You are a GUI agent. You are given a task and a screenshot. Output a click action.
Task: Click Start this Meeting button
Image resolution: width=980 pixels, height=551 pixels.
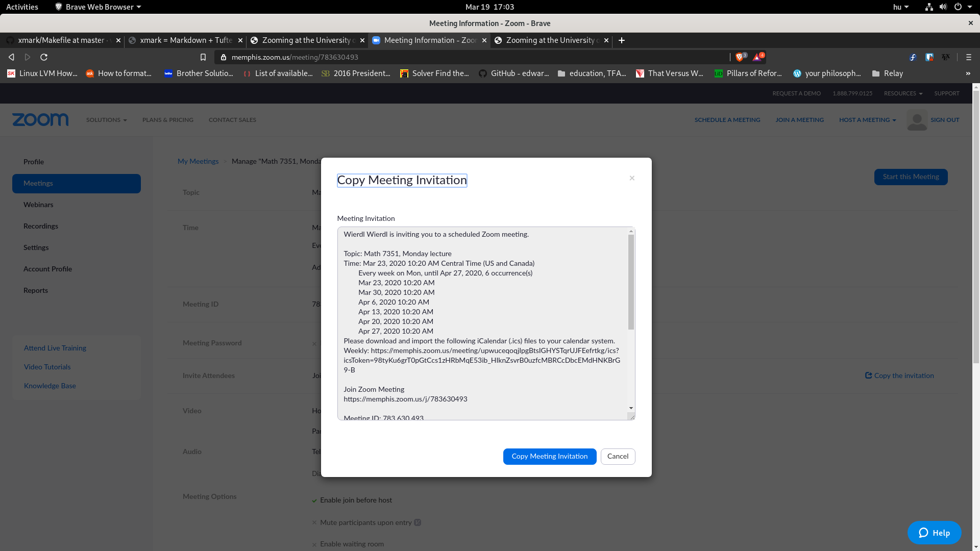click(911, 177)
